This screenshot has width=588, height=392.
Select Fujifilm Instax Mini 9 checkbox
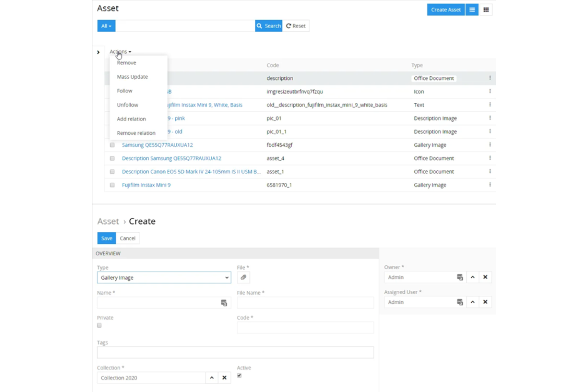pyautogui.click(x=112, y=185)
